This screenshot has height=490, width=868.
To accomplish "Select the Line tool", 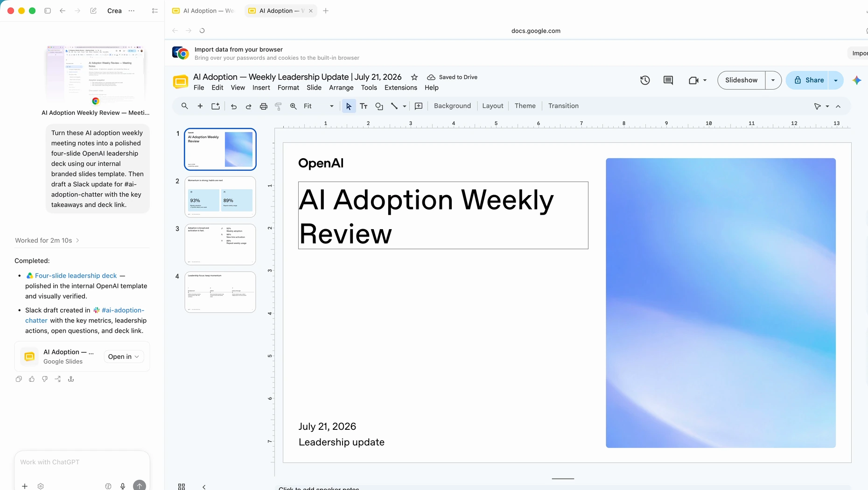I will (x=394, y=106).
